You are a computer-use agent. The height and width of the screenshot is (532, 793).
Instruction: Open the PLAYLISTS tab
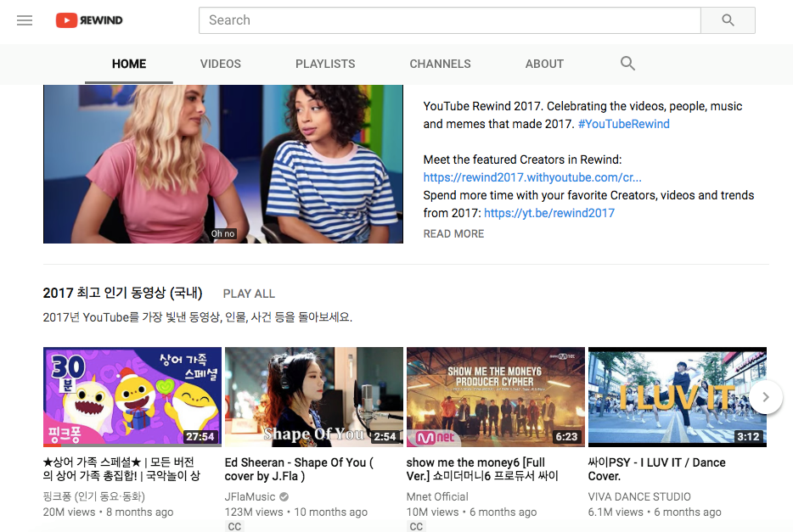tap(325, 64)
